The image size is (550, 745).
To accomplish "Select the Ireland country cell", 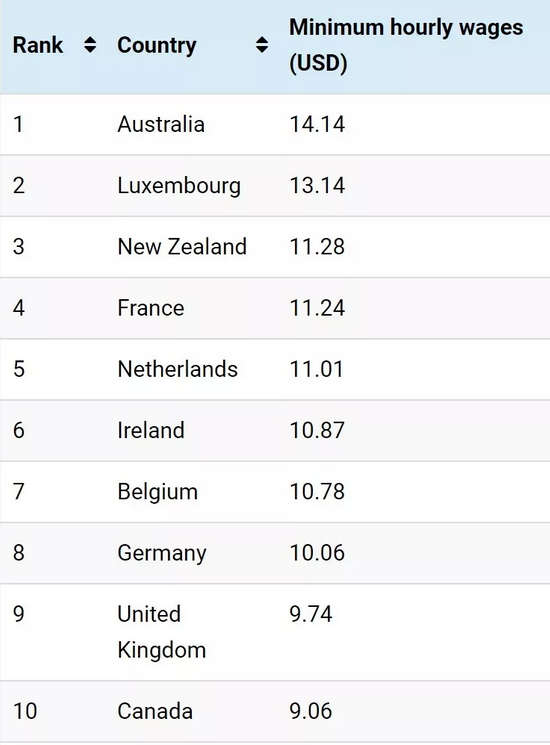I will (151, 430).
